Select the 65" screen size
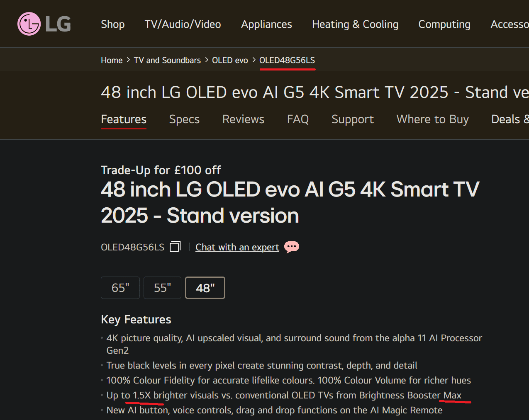529x420 pixels. (120, 288)
